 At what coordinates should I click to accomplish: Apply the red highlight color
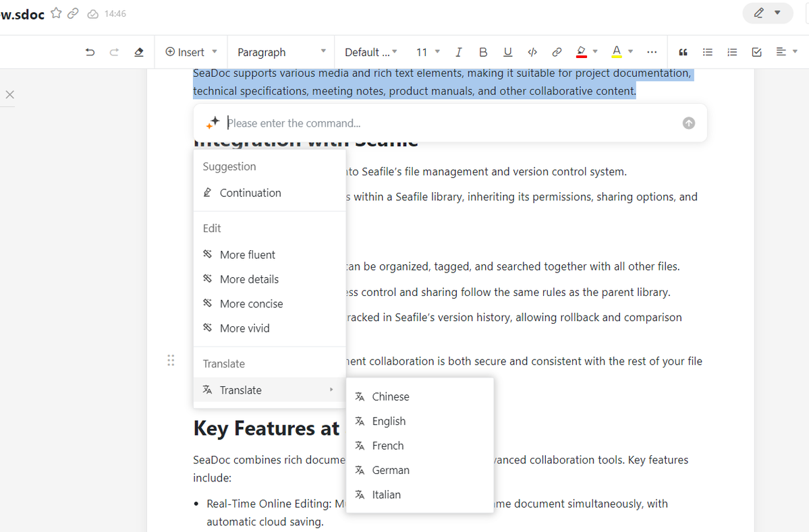[582, 52]
